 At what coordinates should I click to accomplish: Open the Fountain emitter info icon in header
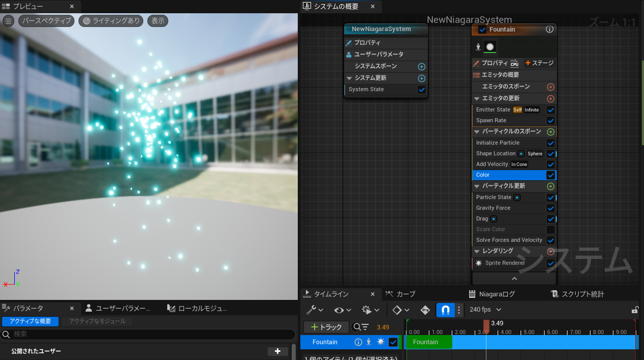pyautogui.click(x=549, y=30)
